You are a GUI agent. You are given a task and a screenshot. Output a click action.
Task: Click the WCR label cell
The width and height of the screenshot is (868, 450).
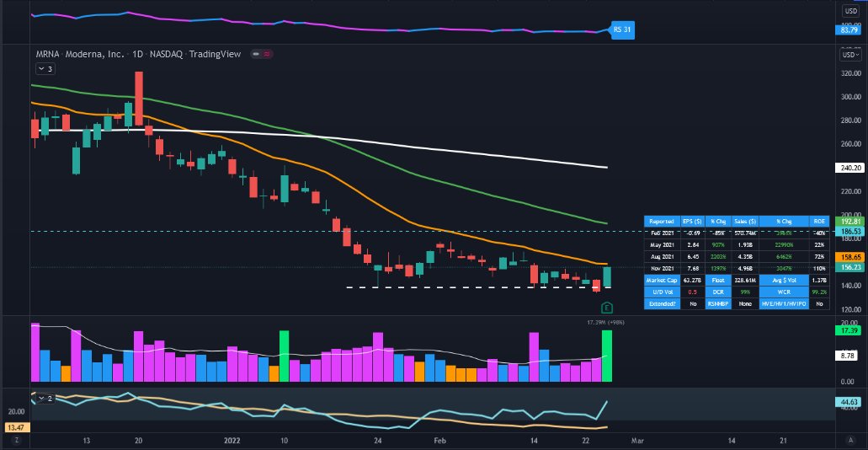point(785,292)
